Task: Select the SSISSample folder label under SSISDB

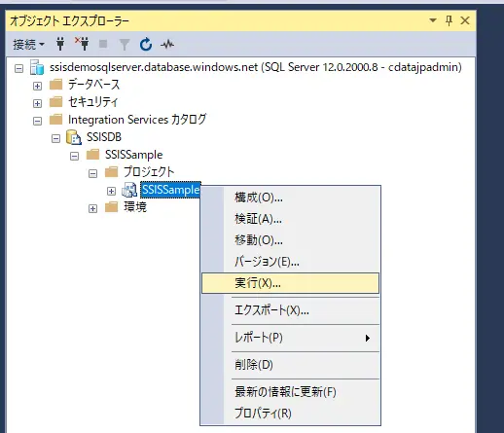Action: 133,155
